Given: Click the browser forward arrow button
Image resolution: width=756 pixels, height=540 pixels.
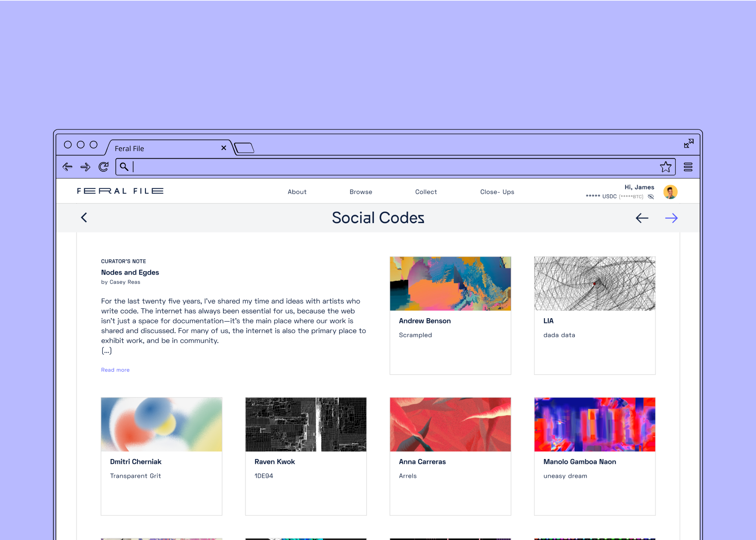Looking at the screenshot, I should 85,167.
